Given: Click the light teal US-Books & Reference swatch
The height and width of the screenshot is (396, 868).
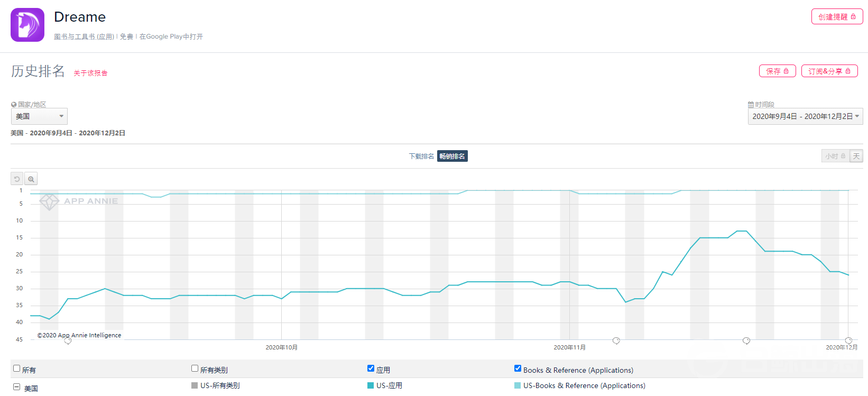Looking at the screenshot, I should [518, 385].
